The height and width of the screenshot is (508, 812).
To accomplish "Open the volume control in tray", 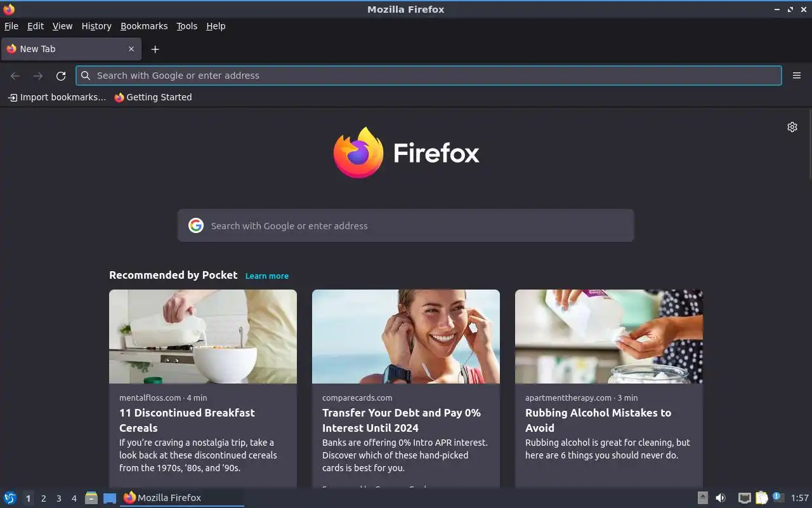I will click(721, 498).
